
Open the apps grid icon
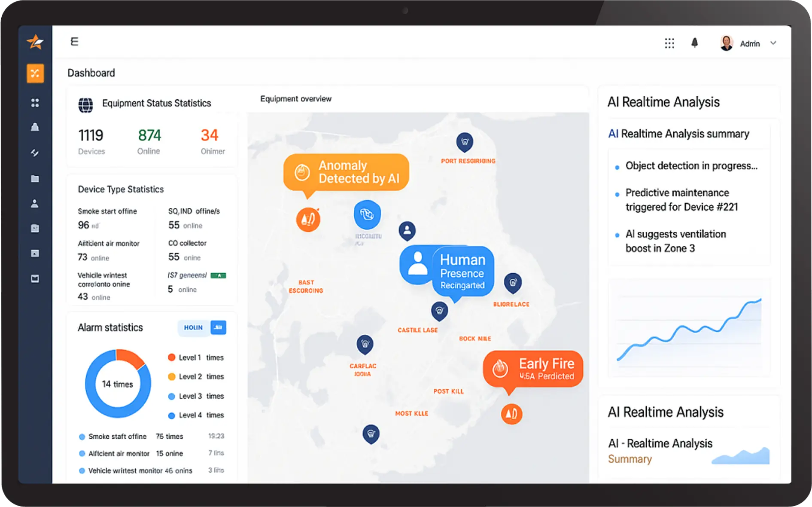tap(669, 43)
